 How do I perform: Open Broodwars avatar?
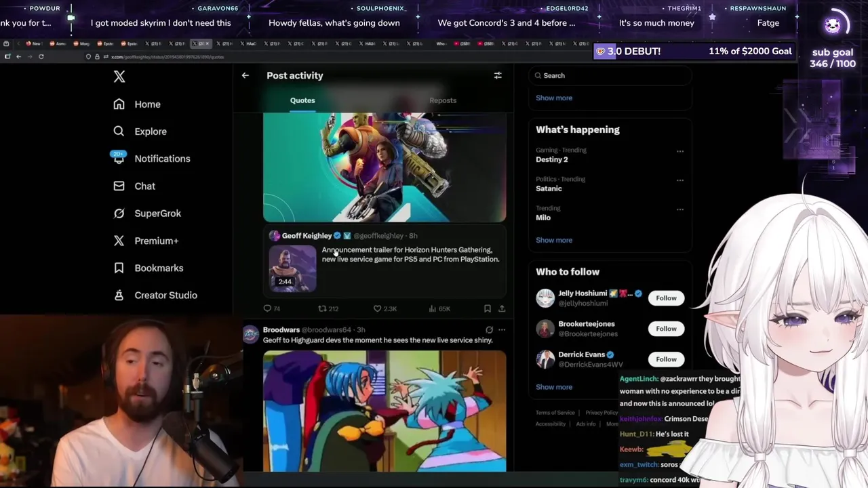251,335
